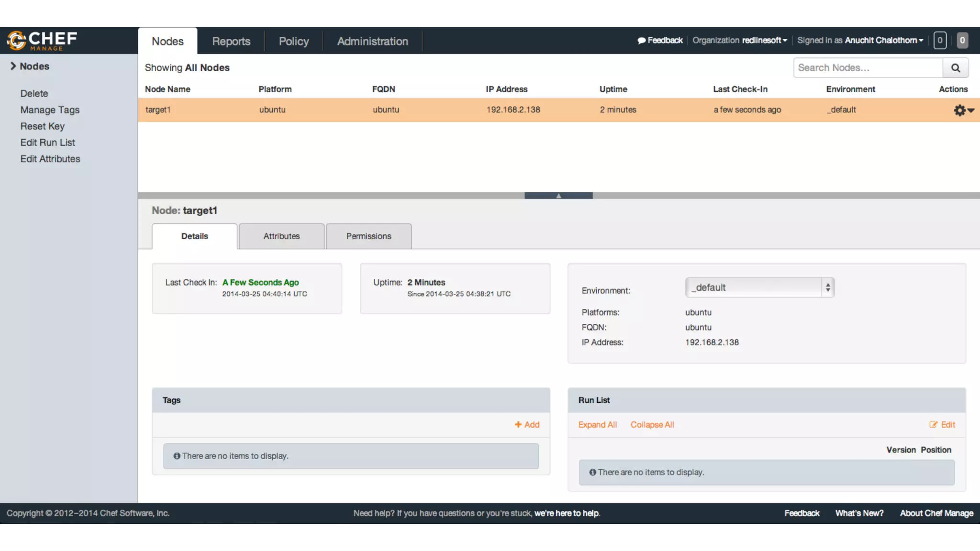Focus the Search Nodes input field

pyautogui.click(x=868, y=68)
